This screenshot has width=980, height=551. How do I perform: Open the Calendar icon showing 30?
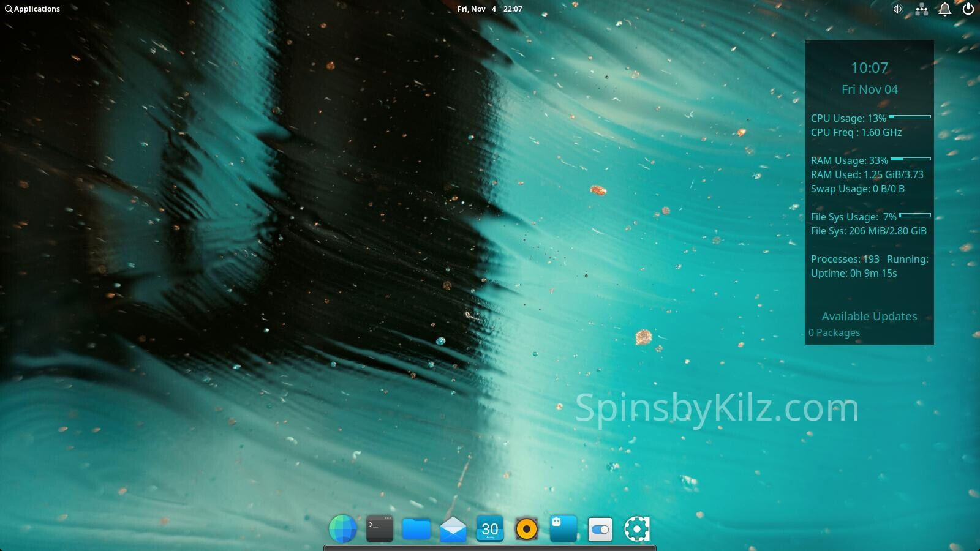point(490,528)
